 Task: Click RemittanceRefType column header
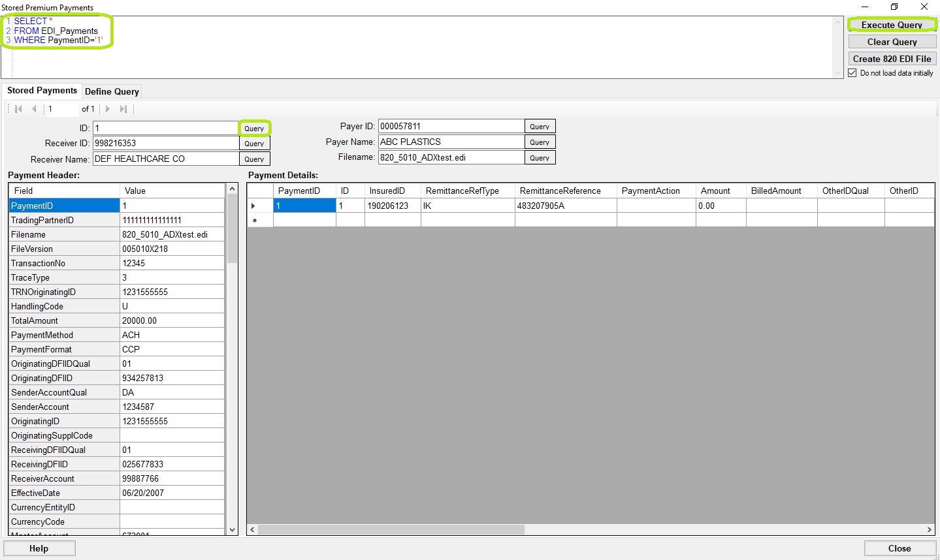click(x=468, y=191)
